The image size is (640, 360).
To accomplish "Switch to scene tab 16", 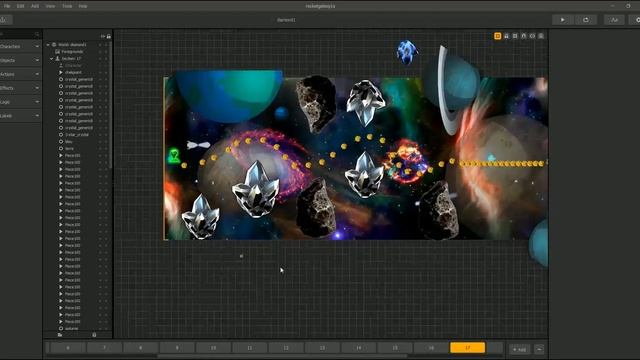I will click(x=431, y=348).
